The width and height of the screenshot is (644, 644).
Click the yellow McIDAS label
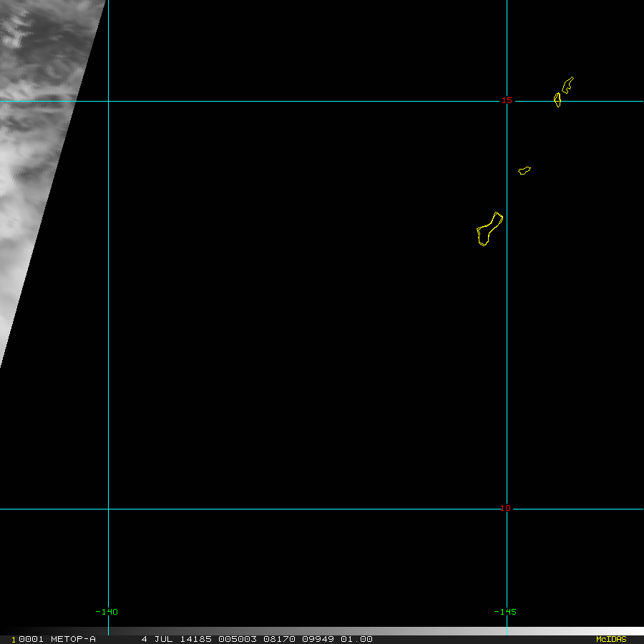(x=611, y=639)
